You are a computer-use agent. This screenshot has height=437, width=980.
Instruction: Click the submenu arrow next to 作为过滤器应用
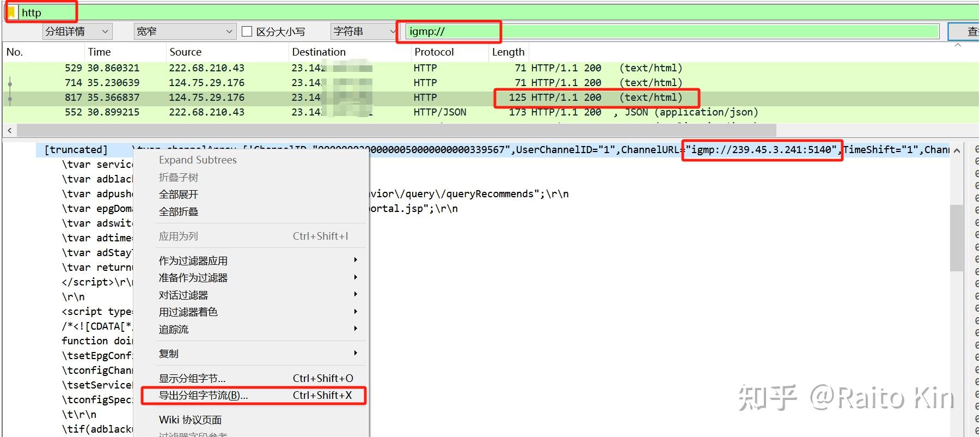coord(356,260)
